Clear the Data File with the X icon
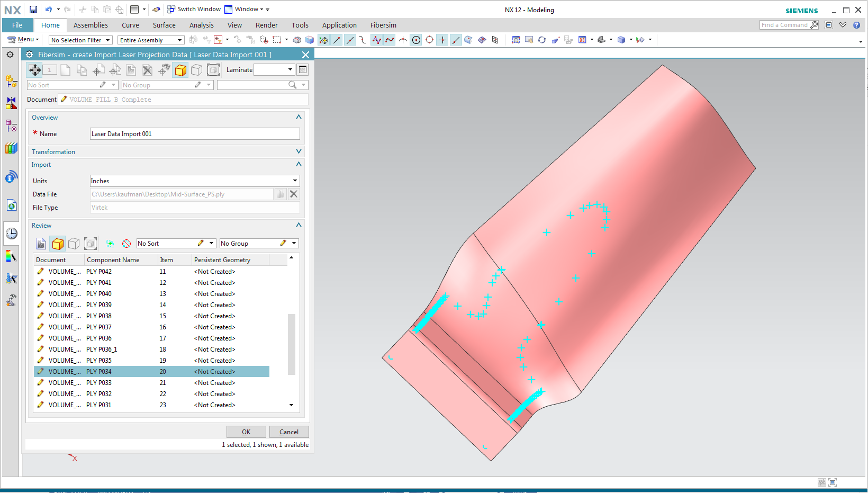The height and width of the screenshot is (493, 868). coord(294,194)
